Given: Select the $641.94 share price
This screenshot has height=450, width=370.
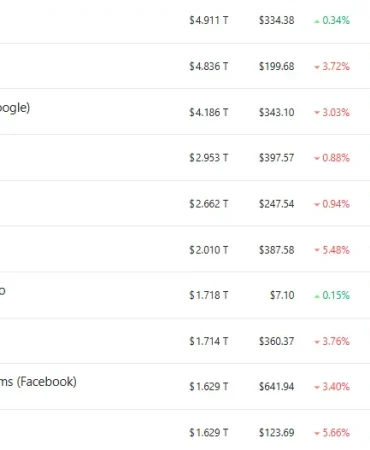Looking at the screenshot, I should (277, 387).
